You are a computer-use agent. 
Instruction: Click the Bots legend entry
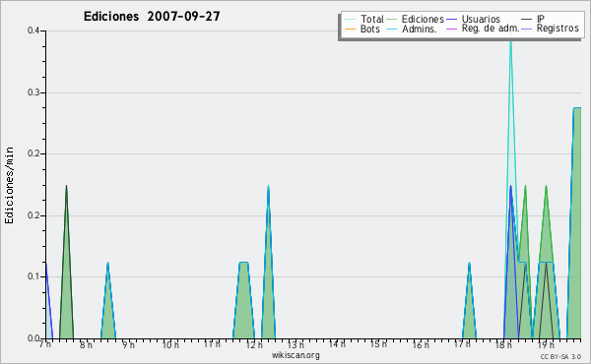[369, 29]
